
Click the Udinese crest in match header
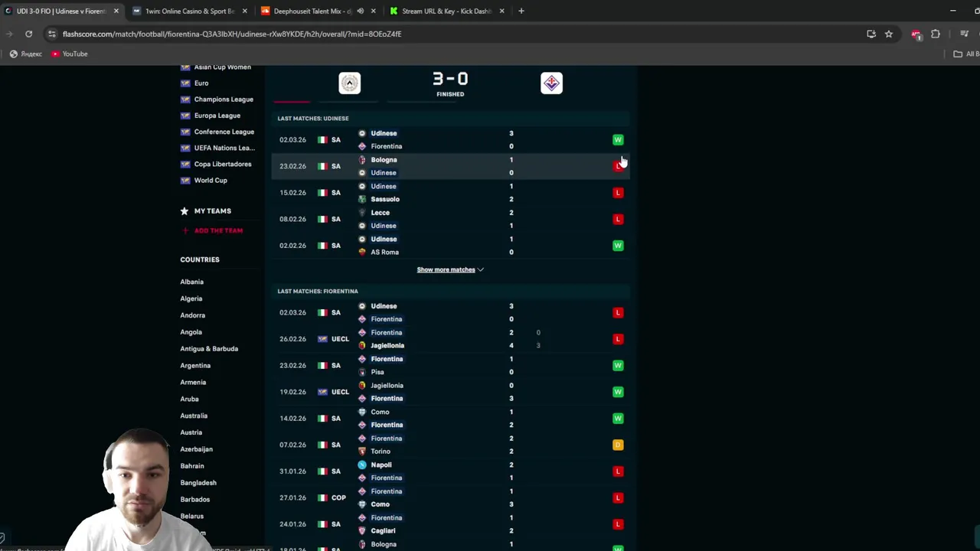pyautogui.click(x=350, y=83)
